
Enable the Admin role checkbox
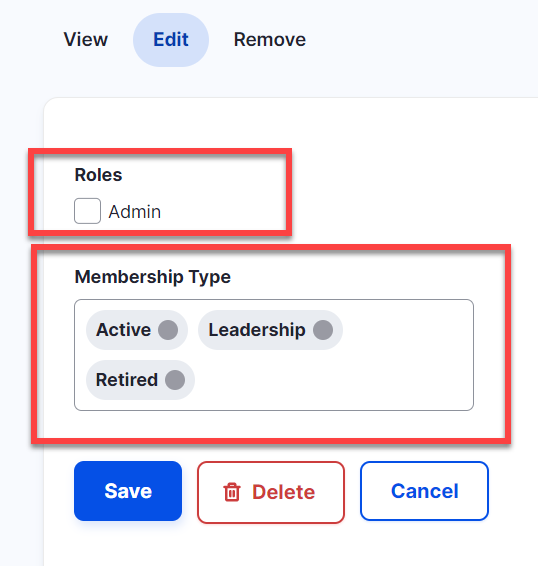click(87, 211)
